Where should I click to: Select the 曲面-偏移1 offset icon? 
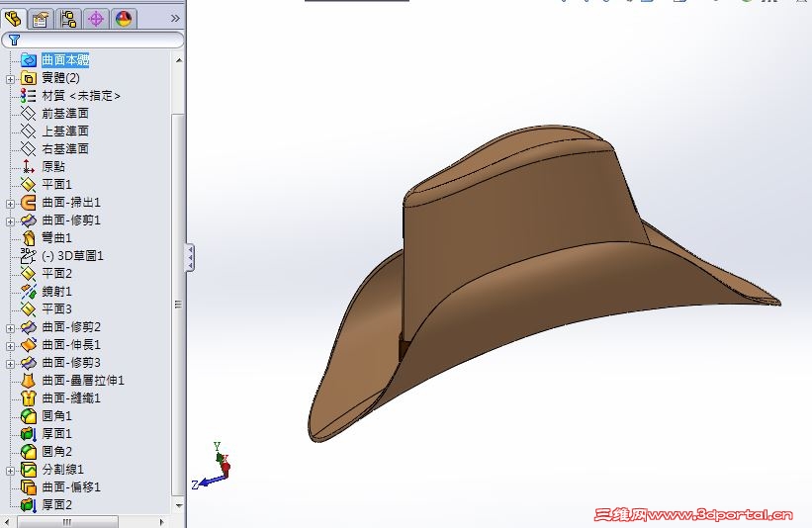click(x=28, y=487)
